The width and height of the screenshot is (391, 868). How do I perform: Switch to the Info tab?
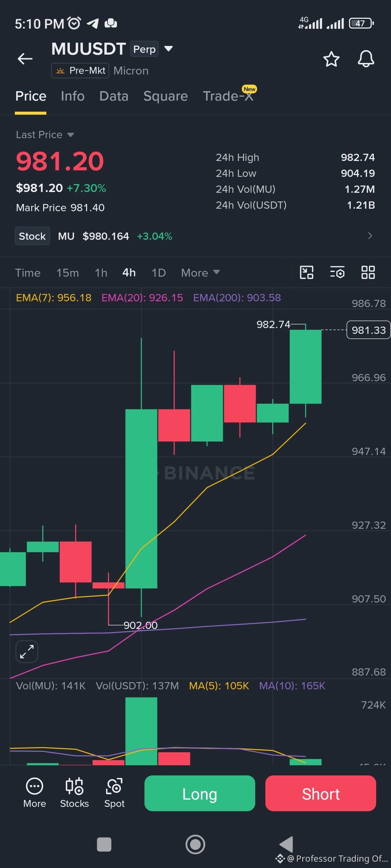73,96
